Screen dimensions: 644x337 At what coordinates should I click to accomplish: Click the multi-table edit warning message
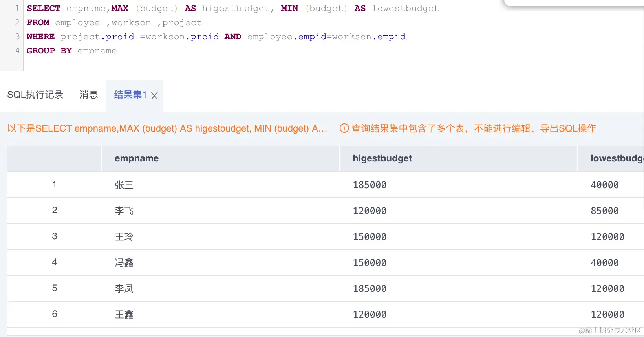(x=474, y=128)
